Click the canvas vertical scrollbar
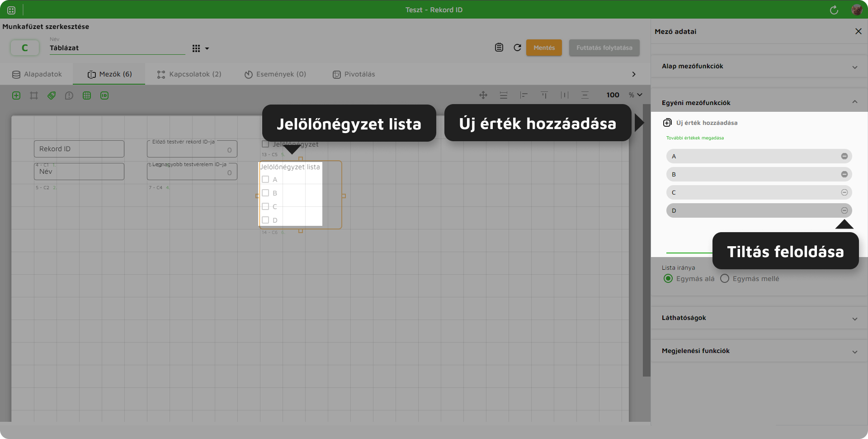 (x=646, y=240)
